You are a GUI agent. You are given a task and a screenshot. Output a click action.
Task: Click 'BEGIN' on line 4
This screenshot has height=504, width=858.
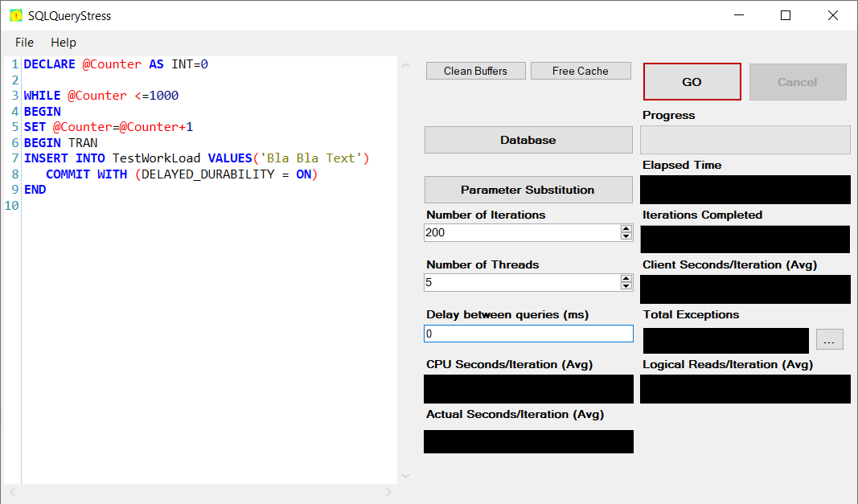(x=42, y=111)
